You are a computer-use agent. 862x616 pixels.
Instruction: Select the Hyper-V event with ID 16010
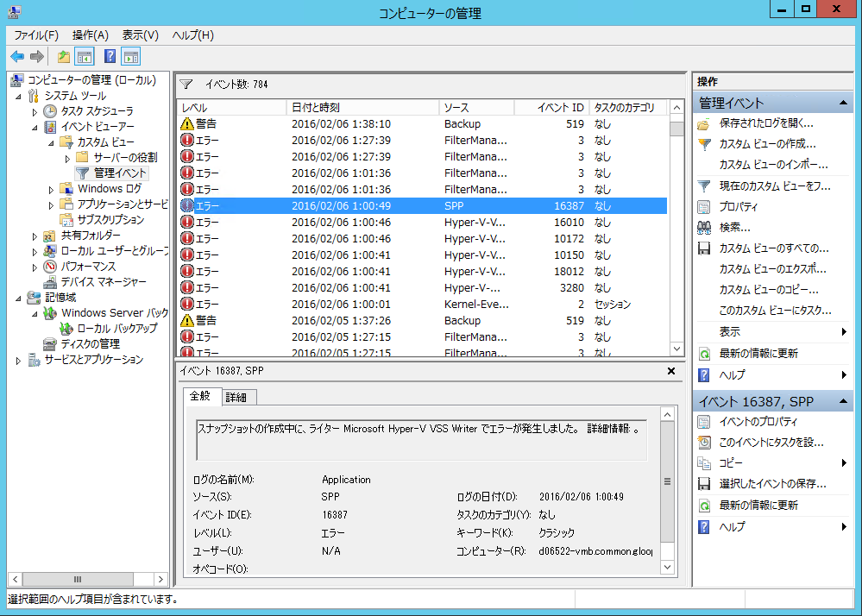coord(422,223)
